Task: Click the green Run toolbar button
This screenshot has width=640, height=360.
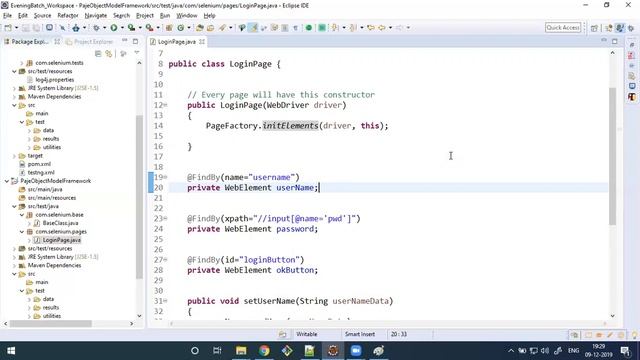Action: [114, 28]
